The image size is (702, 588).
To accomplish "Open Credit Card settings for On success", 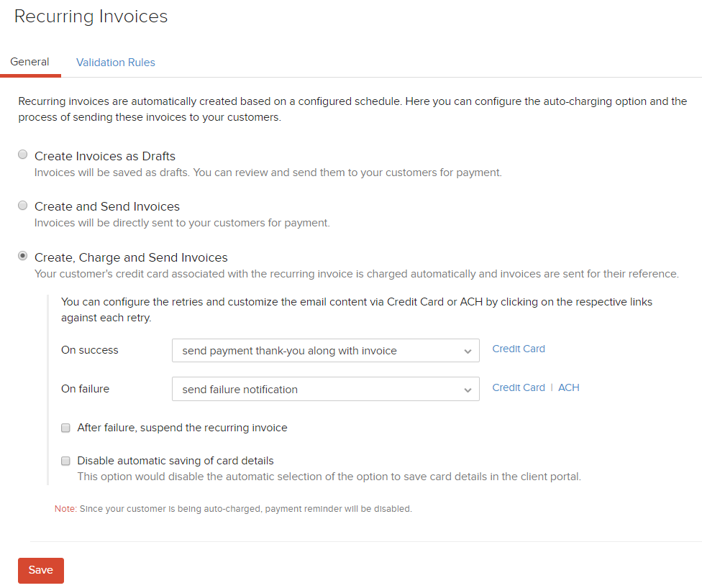I will [x=519, y=349].
